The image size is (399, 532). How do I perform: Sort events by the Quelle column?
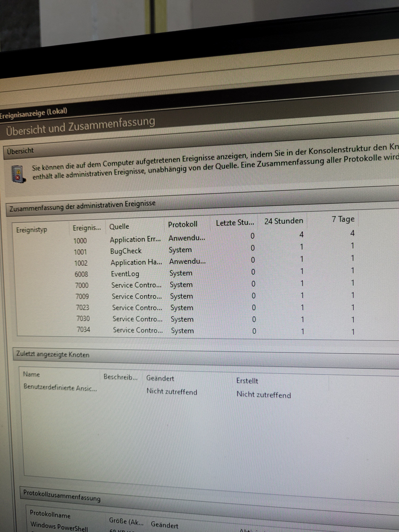coord(119,227)
